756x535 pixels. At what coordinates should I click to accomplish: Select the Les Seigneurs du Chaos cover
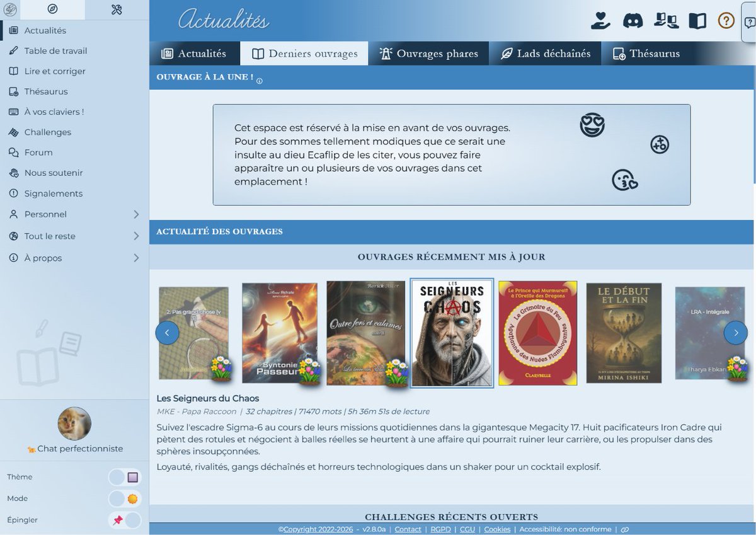(x=452, y=333)
